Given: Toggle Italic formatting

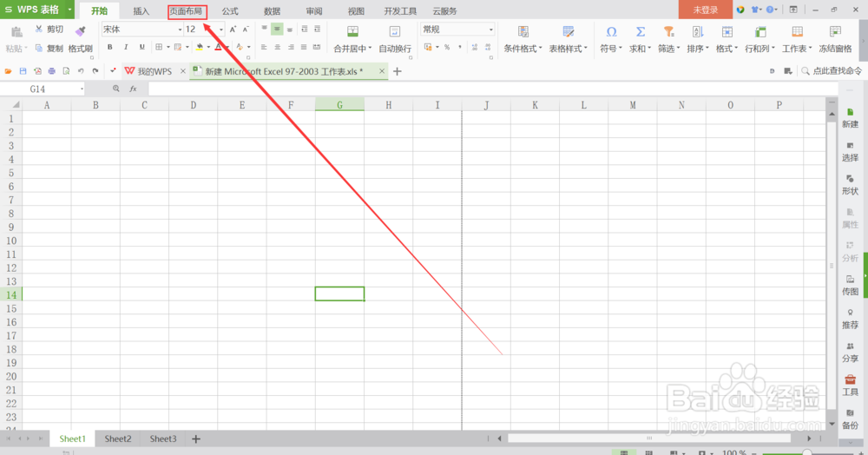Looking at the screenshot, I should 126,47.
